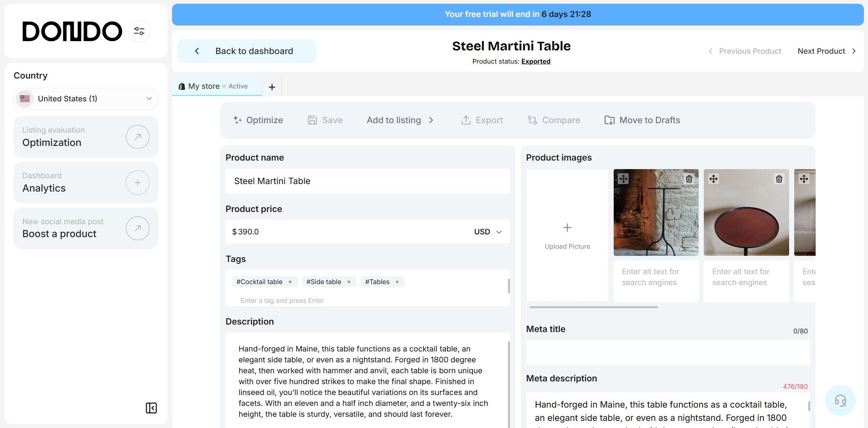Image resolution: width=868 pixels, height=428 pixels.
Task: Open the support headset chat bubble
Action: pyautogui.click(x=840, y=400)
